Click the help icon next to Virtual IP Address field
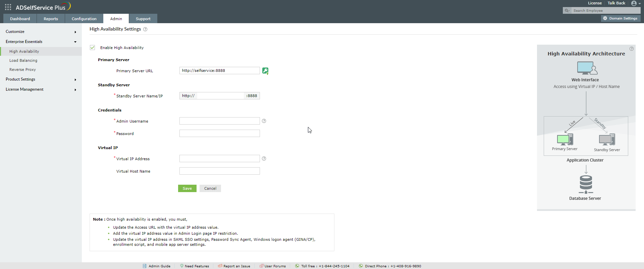644x269 pixels. (264, 159)
